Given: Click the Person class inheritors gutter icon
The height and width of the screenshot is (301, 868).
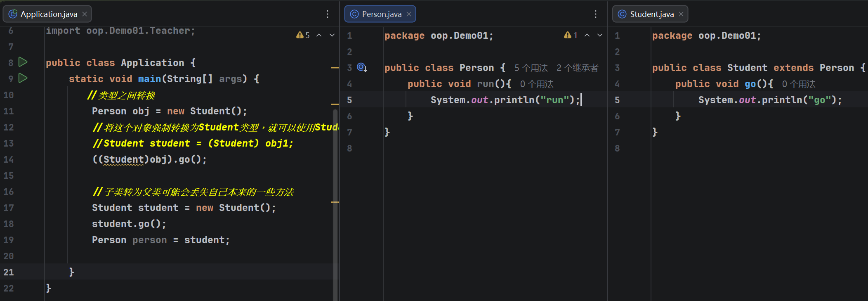Looking at the screenshot, I should click(x=362, y=67).
